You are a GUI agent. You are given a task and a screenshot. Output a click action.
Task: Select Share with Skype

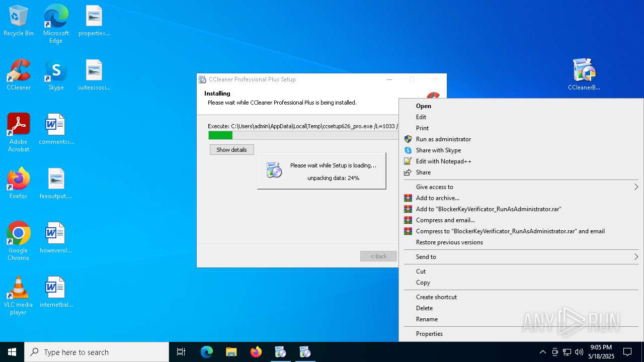(x=521, y=150)
